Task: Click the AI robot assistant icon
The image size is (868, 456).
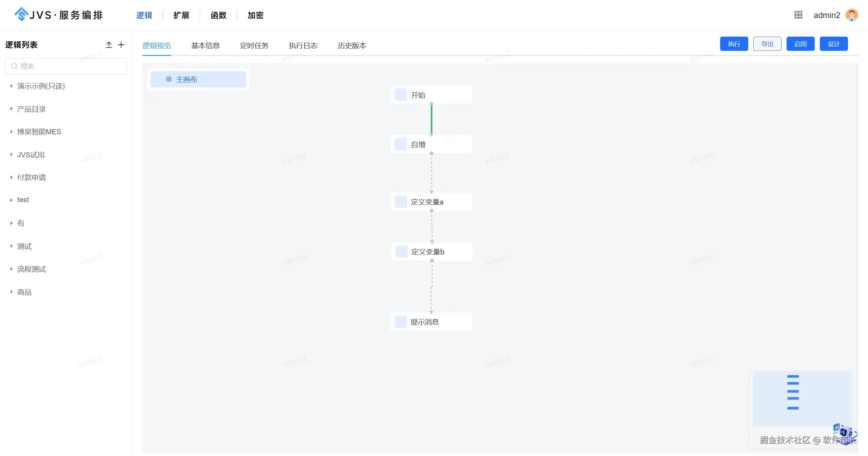Action: point(844,433)
